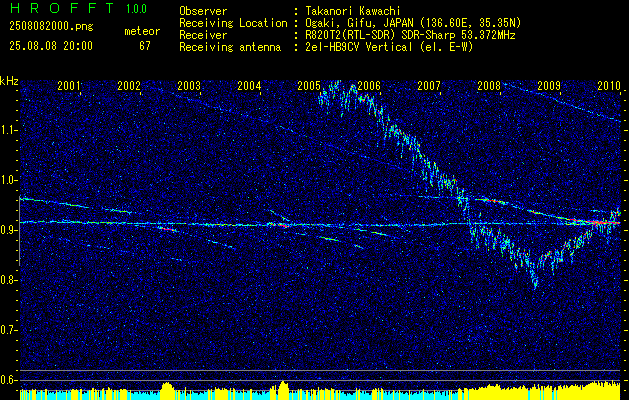Select the observer name Takanori Kawachi
Viewport: 629px width, 400px height.
coord(353,11)
